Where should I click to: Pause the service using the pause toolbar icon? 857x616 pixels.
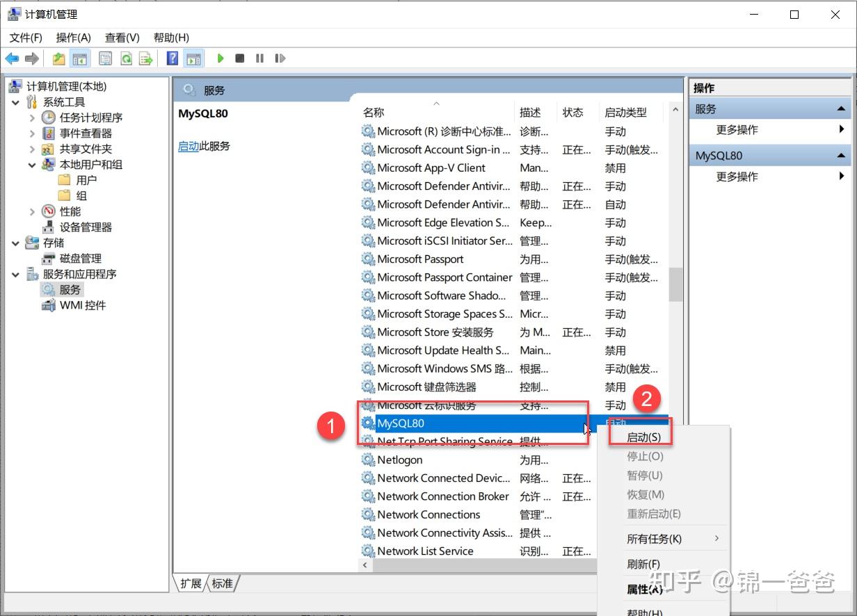tap(259, 58)
